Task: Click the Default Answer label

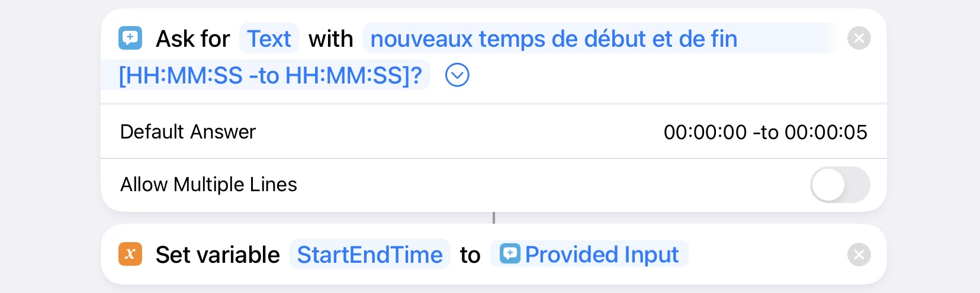Action: tap(188, 131)
